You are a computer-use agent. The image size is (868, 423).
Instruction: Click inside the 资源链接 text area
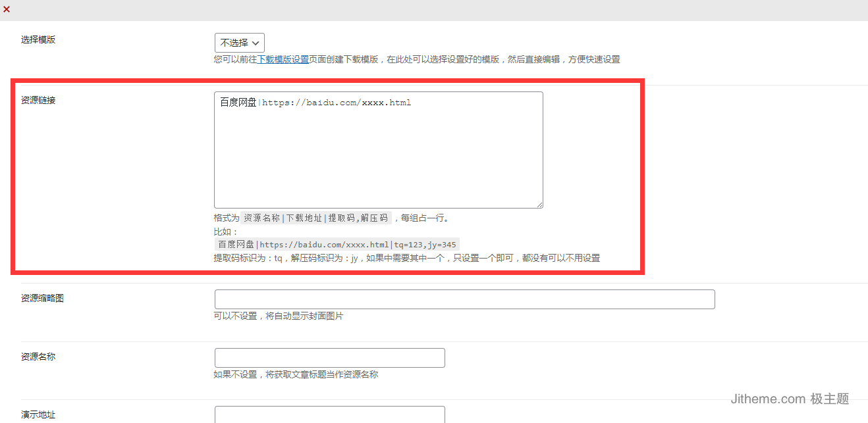tap(378, 150)
